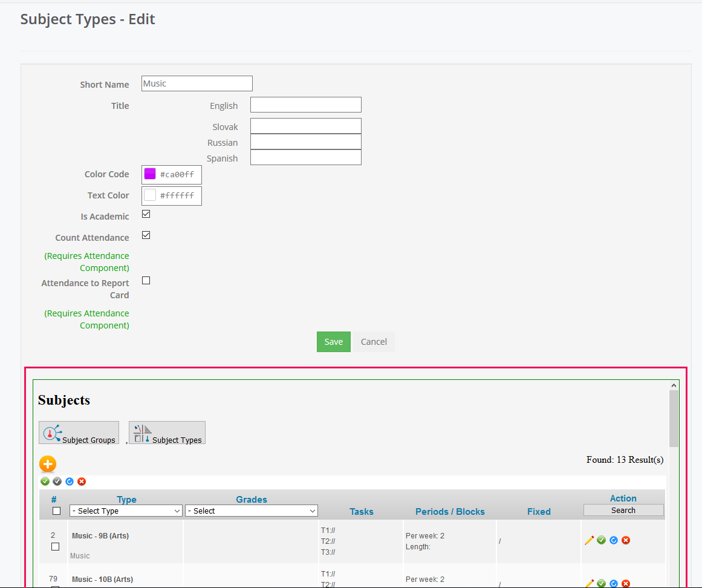Click the Short Name input field
The image size is (702, 588).
point(197,83)
